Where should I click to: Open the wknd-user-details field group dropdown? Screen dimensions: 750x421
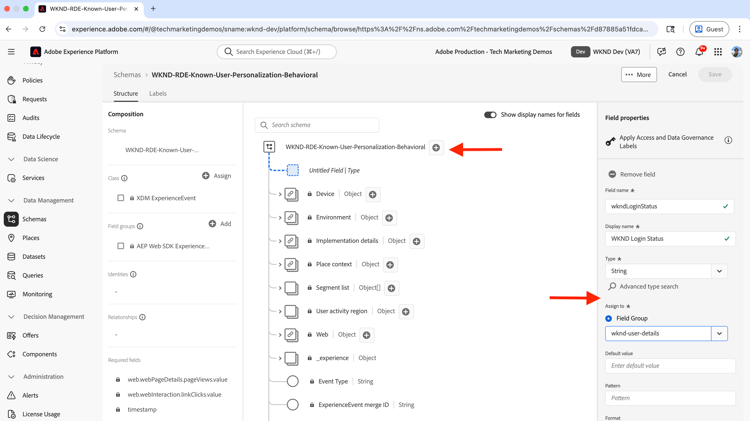[x=719, y=333]
